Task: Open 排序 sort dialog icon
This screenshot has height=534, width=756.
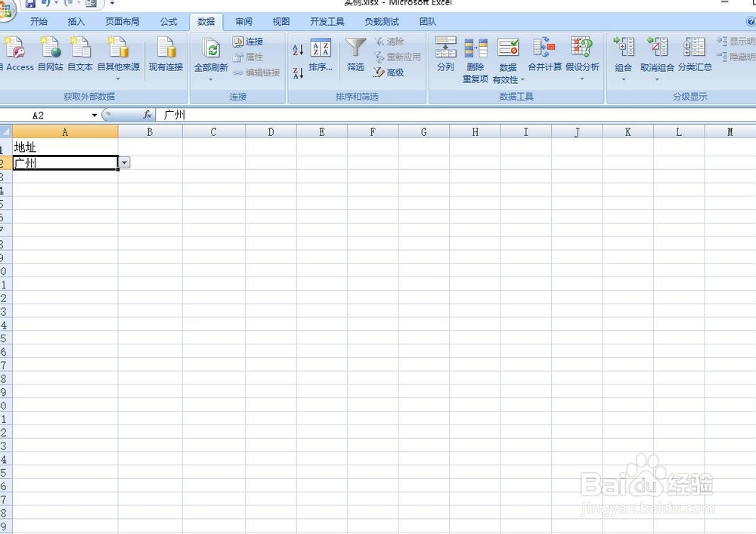Action: 321,48
